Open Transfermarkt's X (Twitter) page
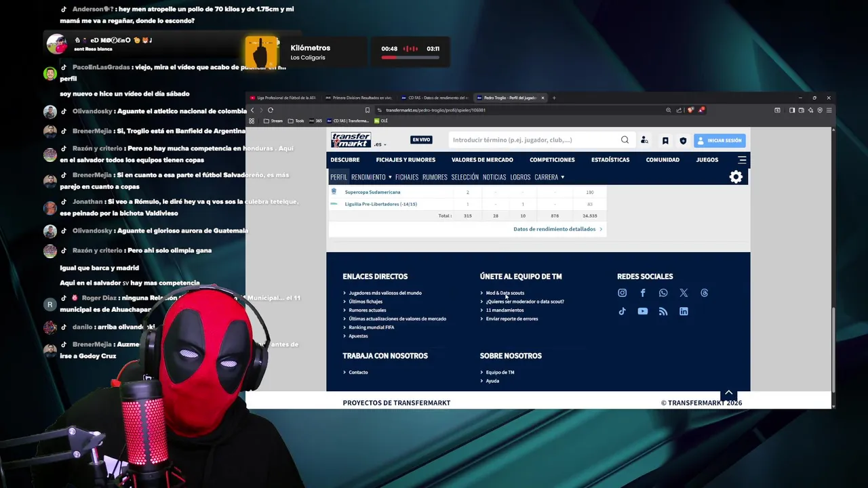 pyautogui.click(x=684, y=293)
